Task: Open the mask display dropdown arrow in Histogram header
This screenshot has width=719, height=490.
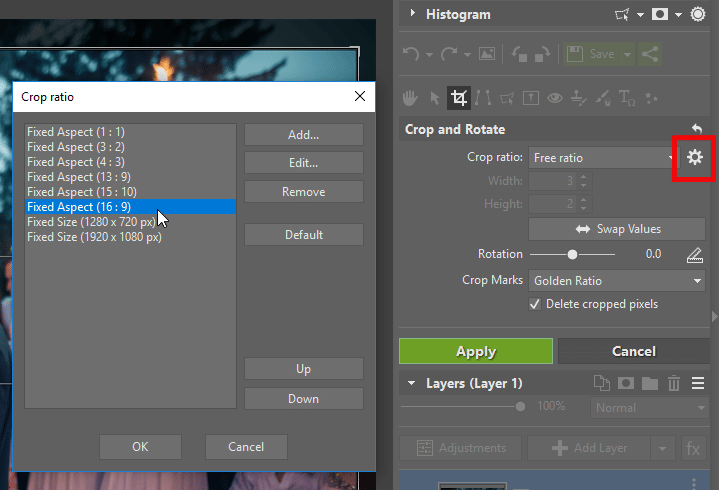Action: [679, 15]
